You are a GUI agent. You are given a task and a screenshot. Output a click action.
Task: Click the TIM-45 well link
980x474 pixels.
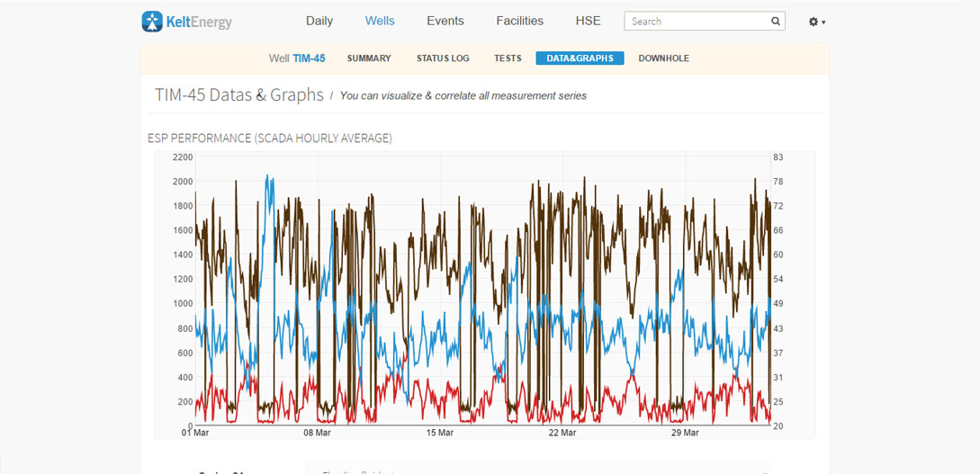309,58
